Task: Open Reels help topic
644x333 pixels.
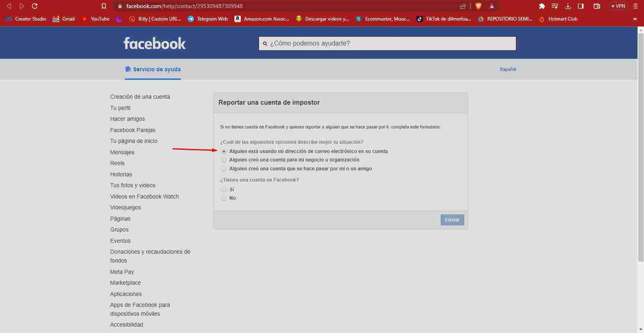Action: point(118,163)
